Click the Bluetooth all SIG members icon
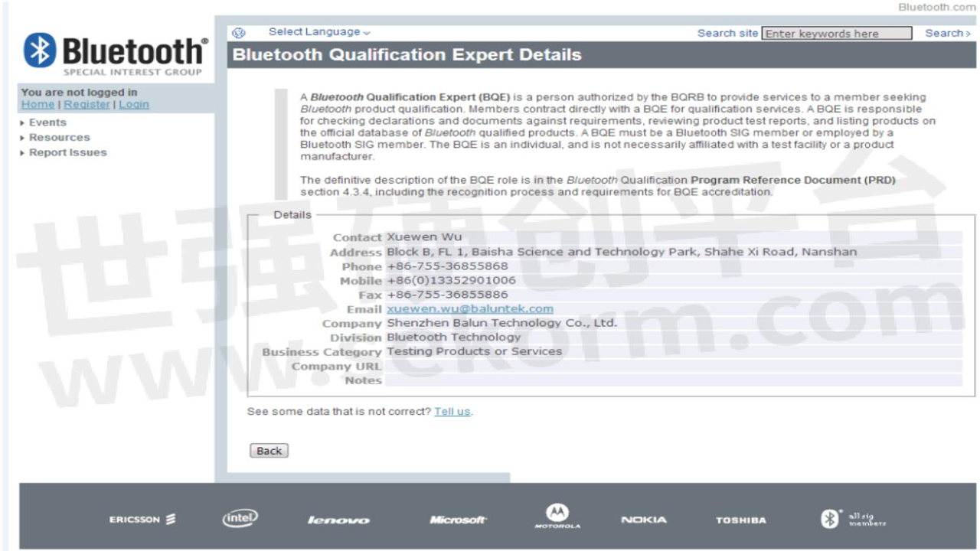 click(x=854, y=519)
